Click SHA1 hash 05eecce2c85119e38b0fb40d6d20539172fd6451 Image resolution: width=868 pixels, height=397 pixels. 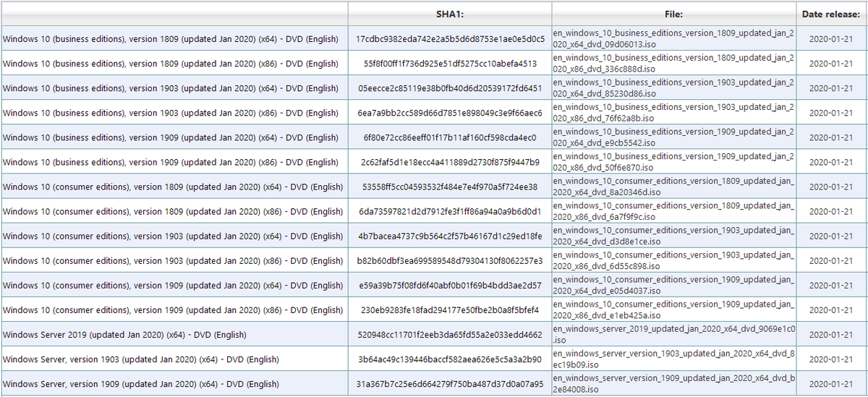[450, 88]
